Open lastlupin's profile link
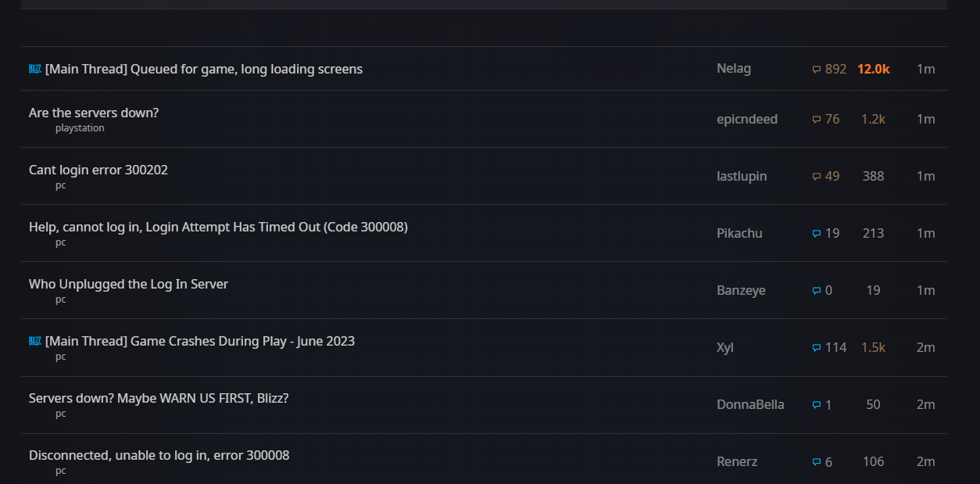Screen dimensions: 980x484 tap(742, 176)
